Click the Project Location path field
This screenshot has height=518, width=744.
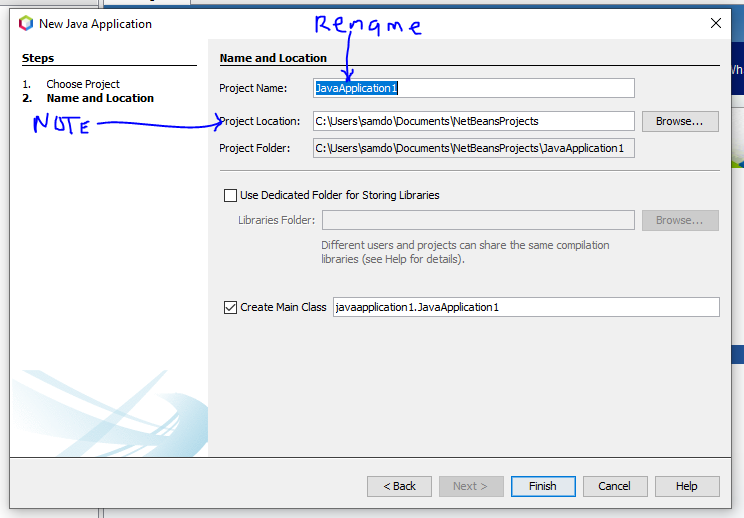point(474,121)
